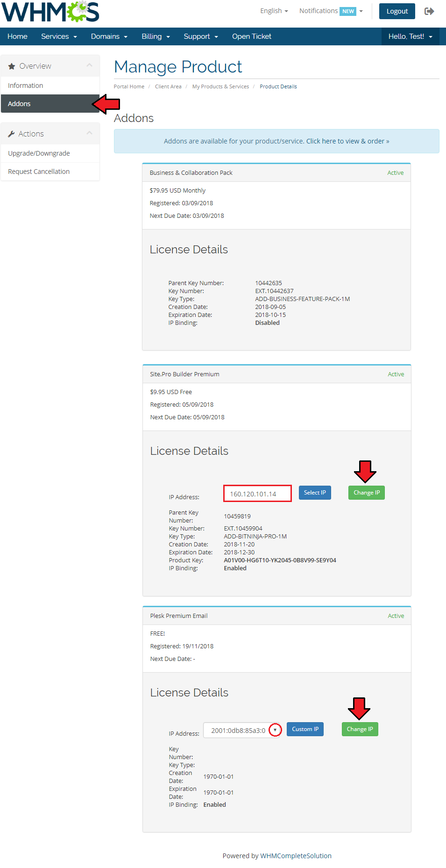Open the Notifications dropdown
Image resolution: width=446 pixels, height=868 pixels.
pos(331,11)
